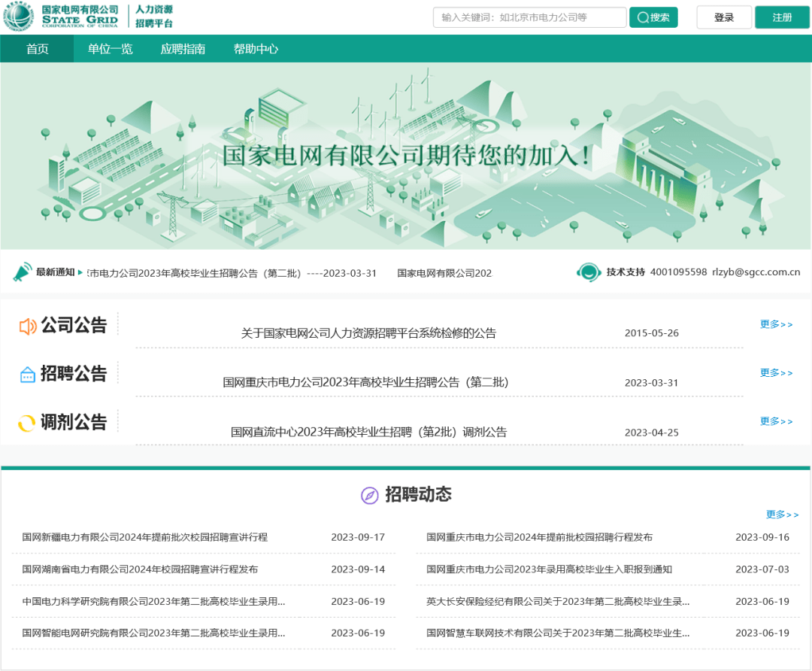Click the 注册 register button
The image size is (812, 671).
point(782,17)
